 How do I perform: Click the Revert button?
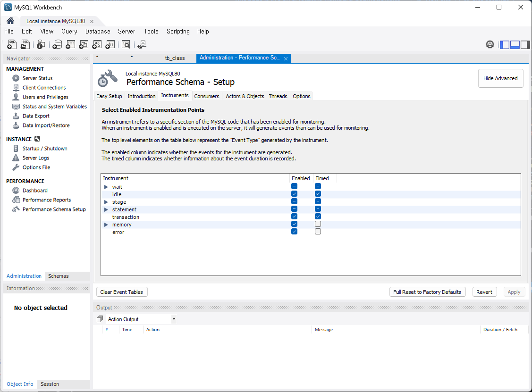[x=484, y=292]
